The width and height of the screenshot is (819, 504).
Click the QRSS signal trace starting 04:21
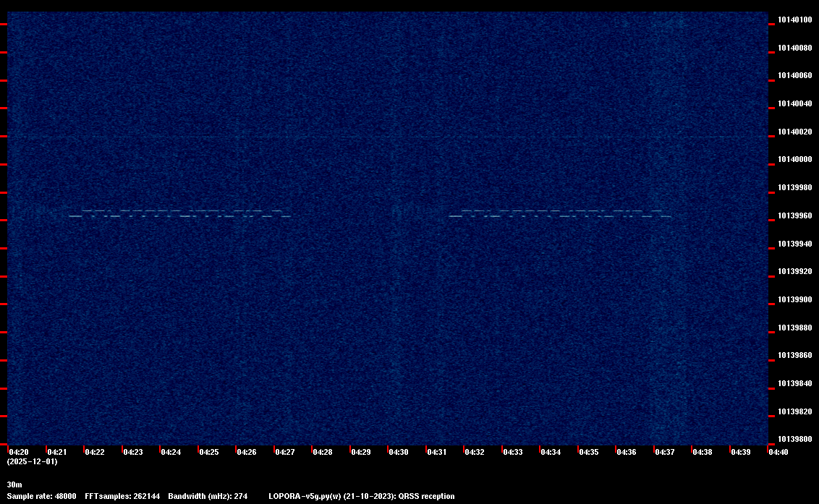(179, 213)
